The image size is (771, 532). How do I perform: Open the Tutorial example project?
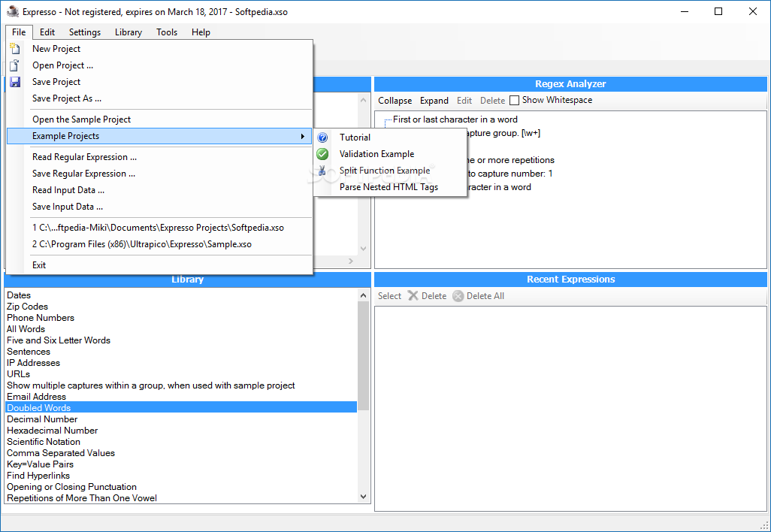point(391,138)
